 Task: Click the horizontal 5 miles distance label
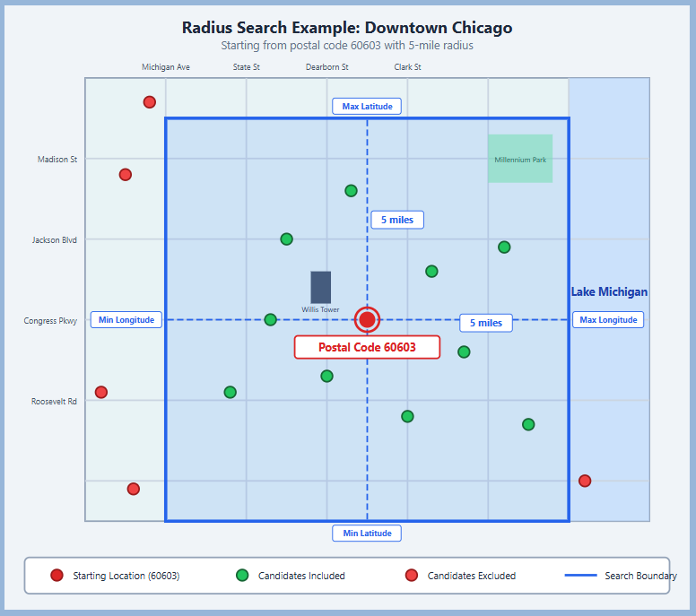tap(486, 323)
